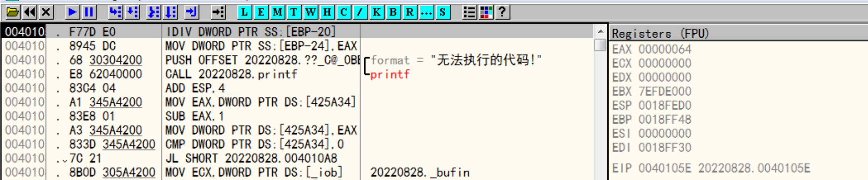The height and width of the screenshot is (180, 868).
Task: Pause execution with the pause icon
Action: point(89,12)
